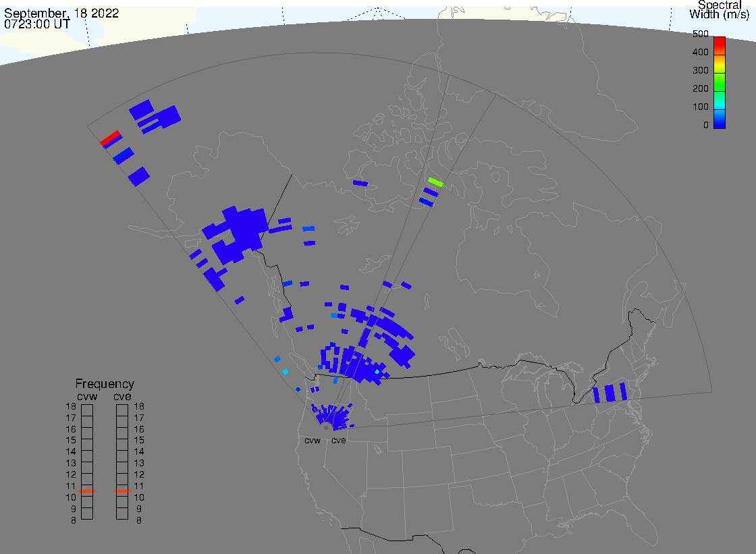
Task: Click the 14 label left of cvw frequency bar
Action: click(x=71, y=452)
